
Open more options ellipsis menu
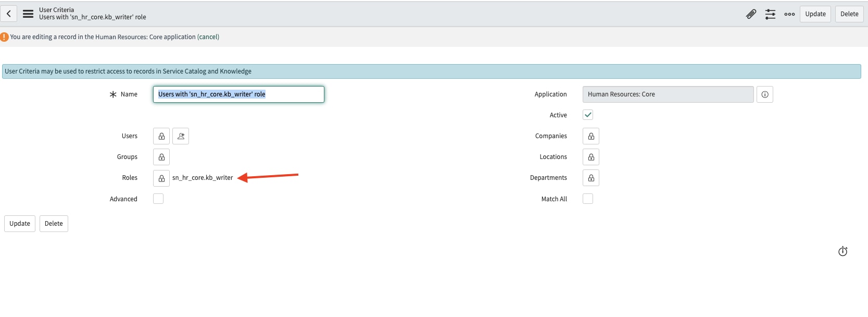click(789, 14)
